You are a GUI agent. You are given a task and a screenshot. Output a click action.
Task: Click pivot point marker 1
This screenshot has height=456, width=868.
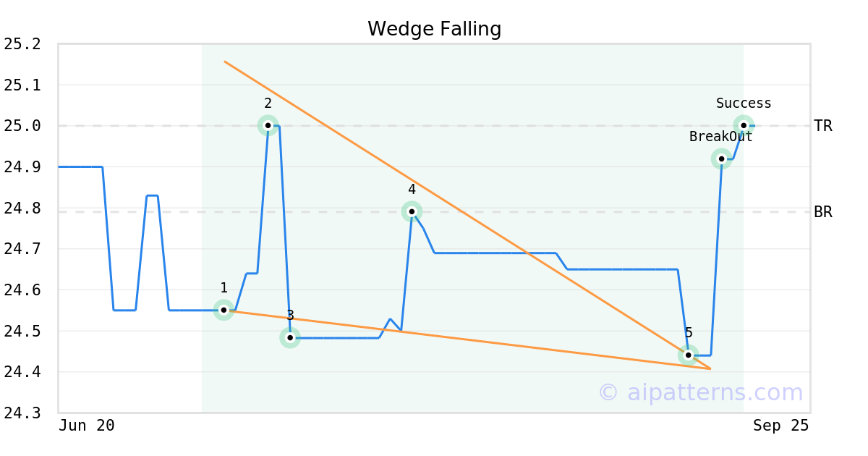pyautogui.click(x=224, y=310)
